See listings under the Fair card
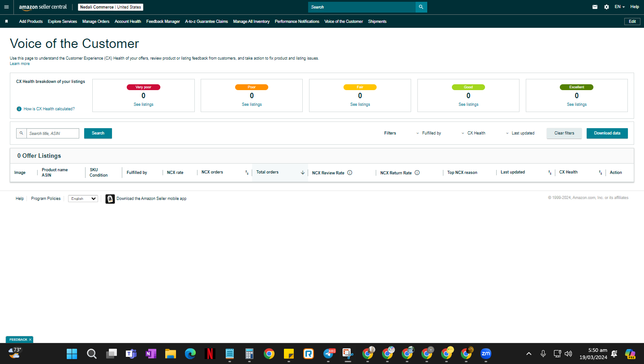The image size is (644, 364). [360, 104]
